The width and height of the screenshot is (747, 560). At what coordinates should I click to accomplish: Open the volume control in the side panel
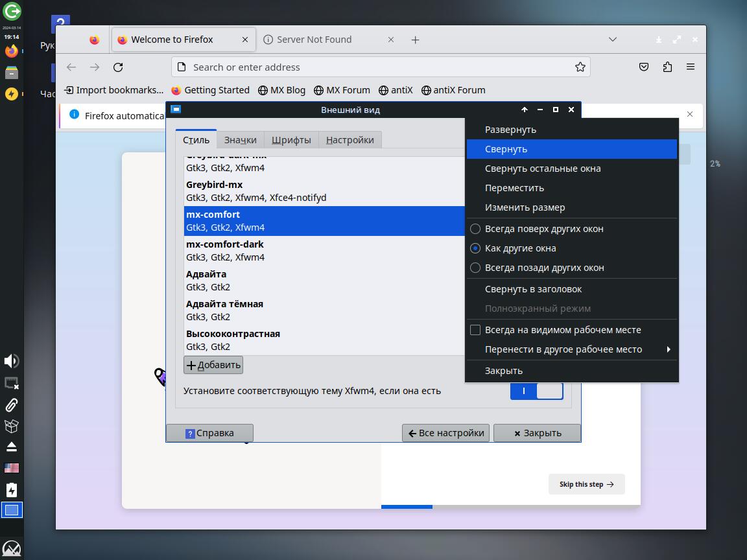[12, 361]
